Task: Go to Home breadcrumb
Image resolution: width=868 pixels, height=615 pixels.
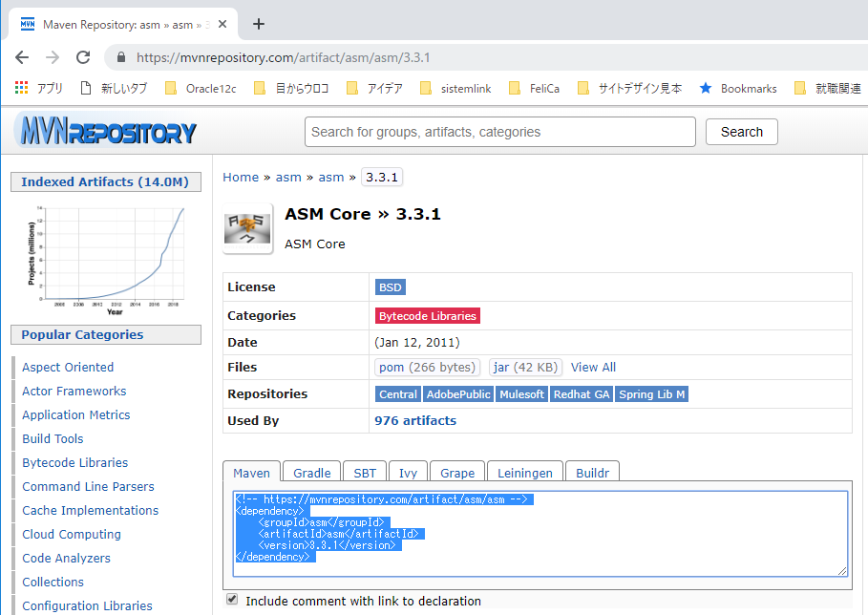Action: pos(241,177)
